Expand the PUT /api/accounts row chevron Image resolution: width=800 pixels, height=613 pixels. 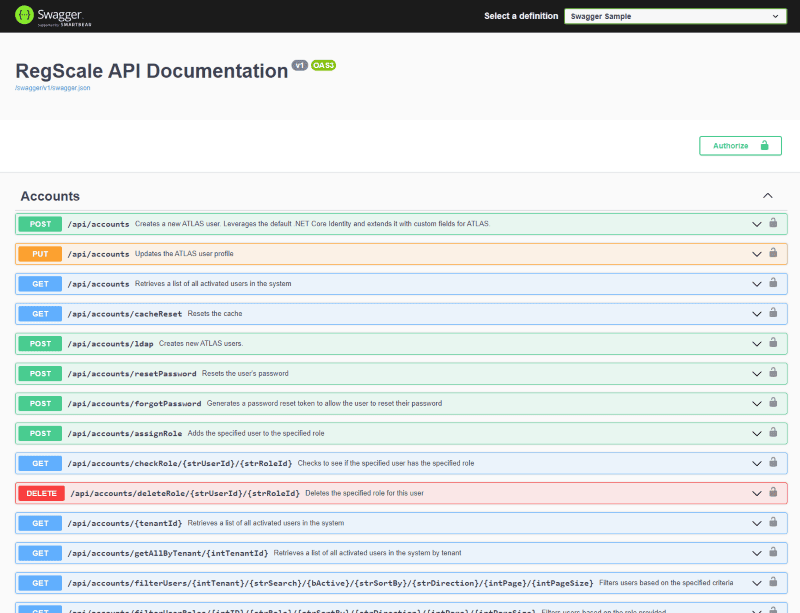click(757, 254)
